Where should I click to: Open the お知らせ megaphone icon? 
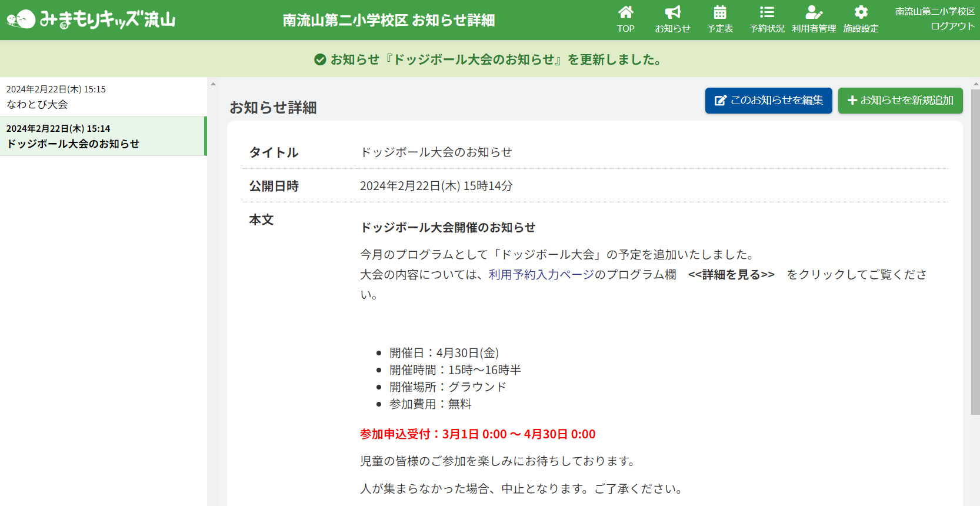coord(672,12)
